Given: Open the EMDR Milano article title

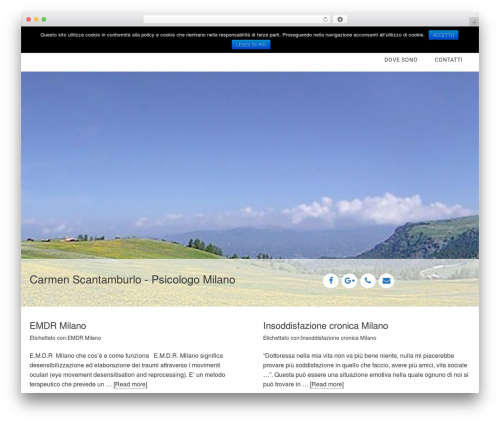Looking at the screenshot, I should pos(58,326).
